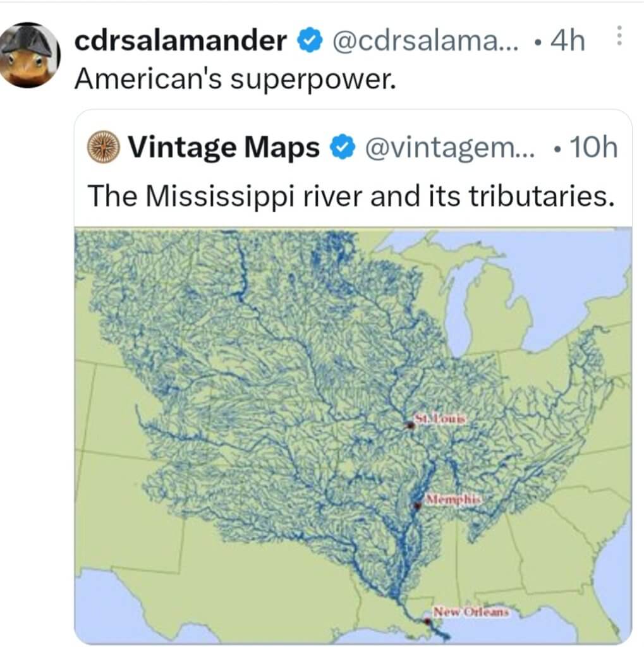Click the @vintagem... handle

point(449,148)
